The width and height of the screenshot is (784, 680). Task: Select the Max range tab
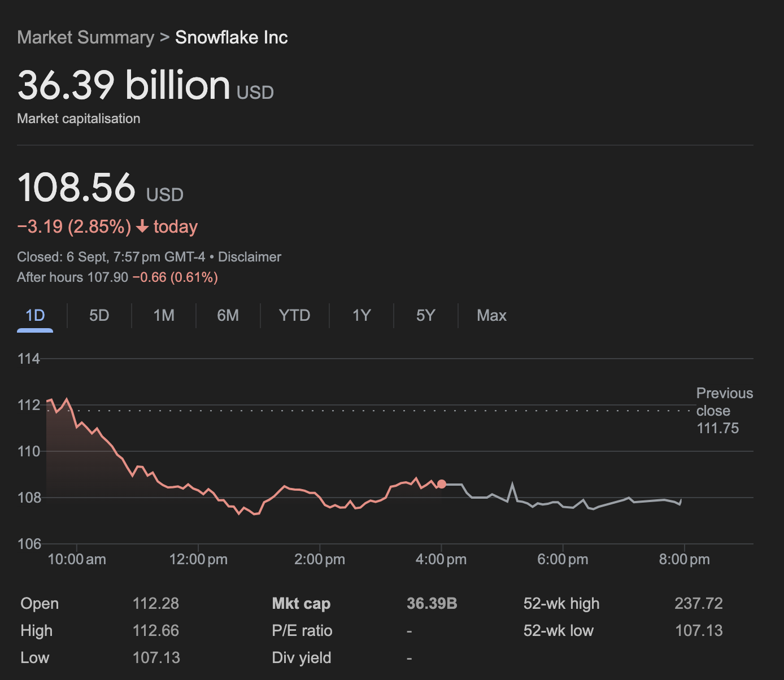click(x=491, y=315)
